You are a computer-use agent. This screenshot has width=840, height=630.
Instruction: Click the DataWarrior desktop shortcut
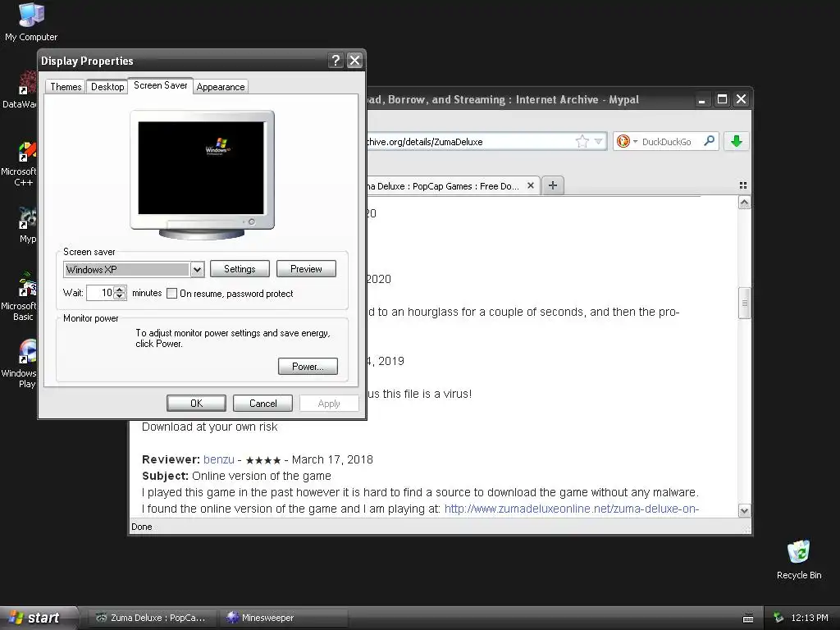(20, 90)
